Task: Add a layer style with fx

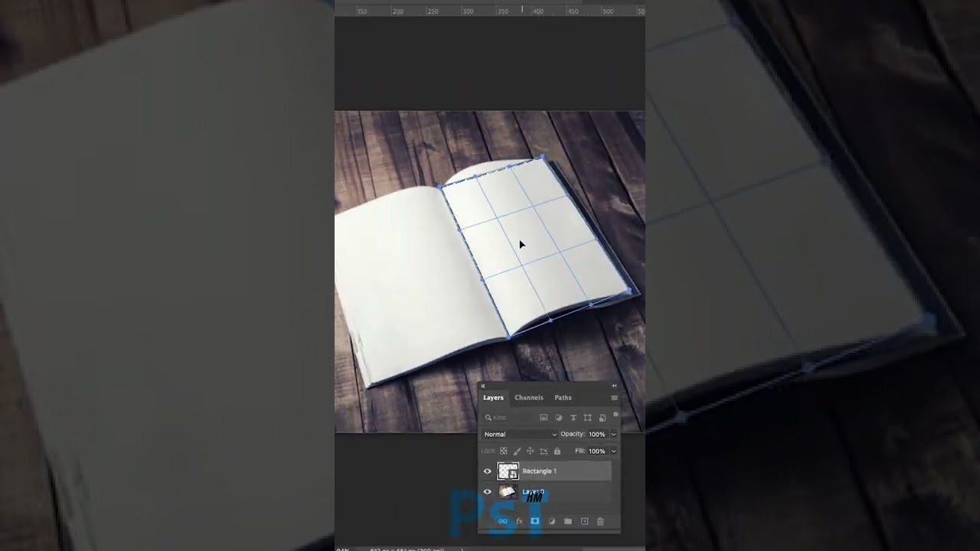Action: 519,521
